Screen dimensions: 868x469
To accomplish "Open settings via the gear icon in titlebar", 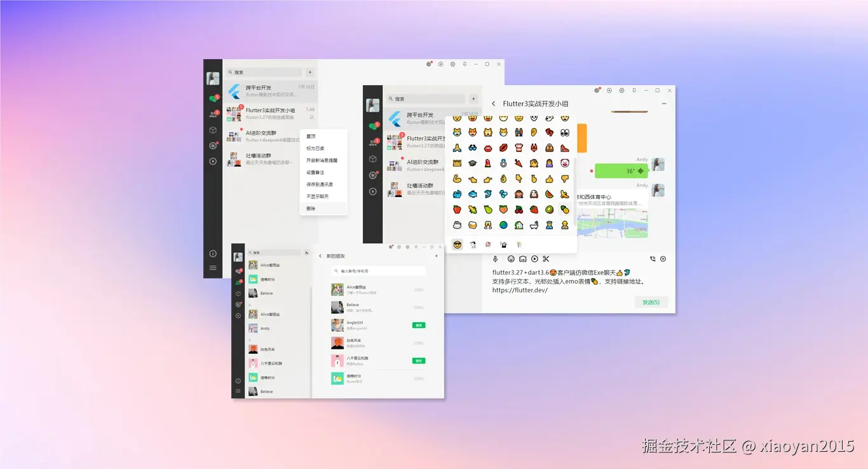I will click(x=622, y=91).
